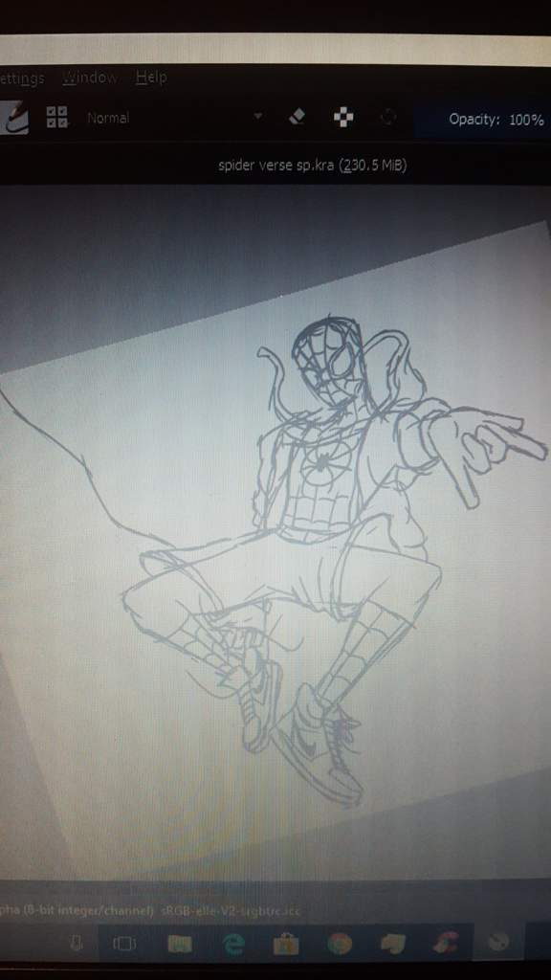The image size is (551, 980).
Task: Launch Google Chrome from the taskbar
Action: click(x=340, y=944)
